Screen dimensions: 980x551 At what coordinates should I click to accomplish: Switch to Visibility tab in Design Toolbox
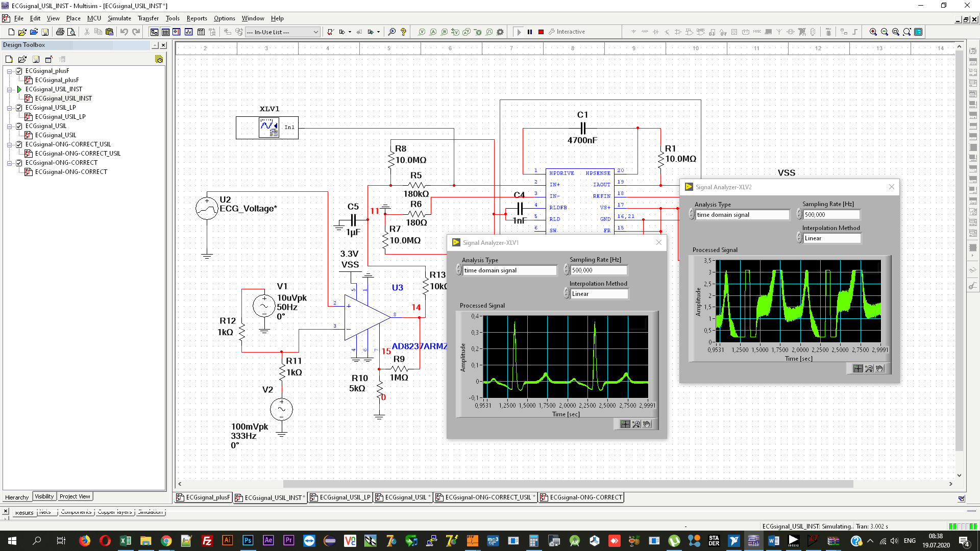tap(44, 496)
